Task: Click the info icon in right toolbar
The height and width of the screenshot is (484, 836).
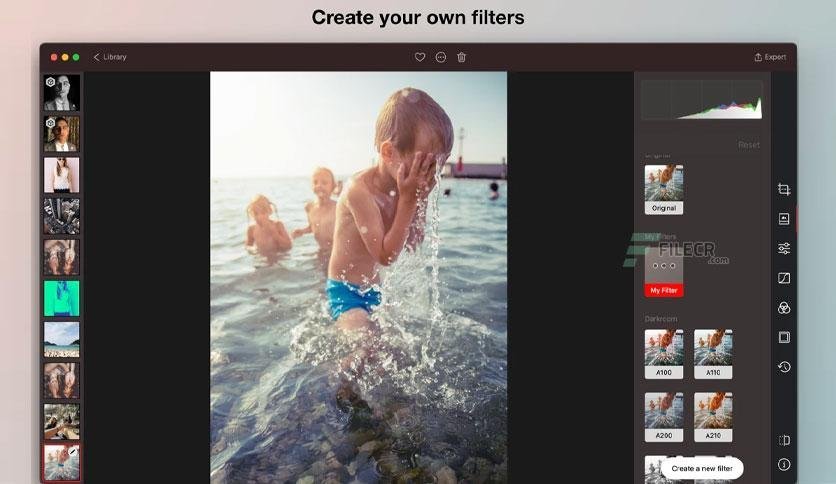Action: click(x=784, y=464)
